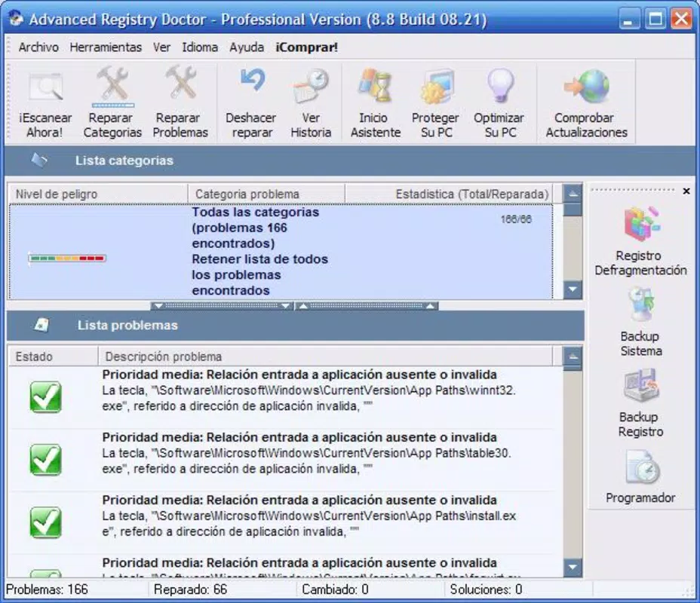Click the Reparado: 66 status bar entry
Image resolution: width=700 pixels, height=603 pixels.
pos(191,589)
